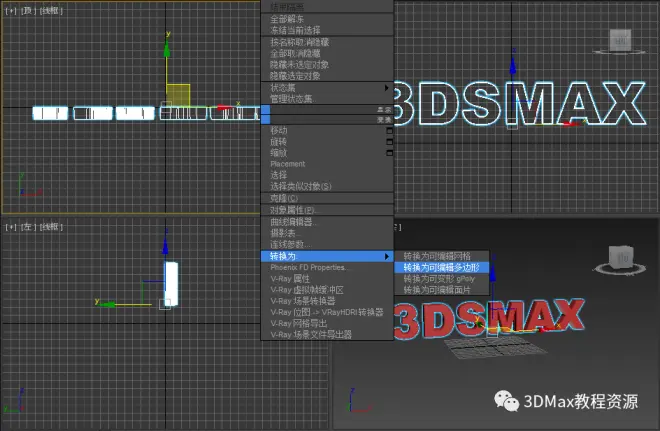Click the blue Z-axis arrow in left viewport
The image size is (660, 431).
click(x=165, y=245)
